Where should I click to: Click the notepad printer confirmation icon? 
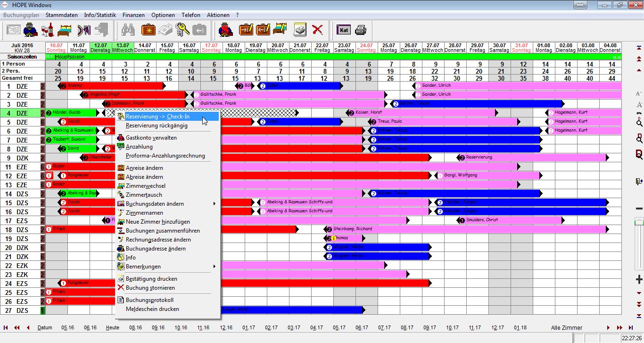pyautogui.click(x=300, y=30)
